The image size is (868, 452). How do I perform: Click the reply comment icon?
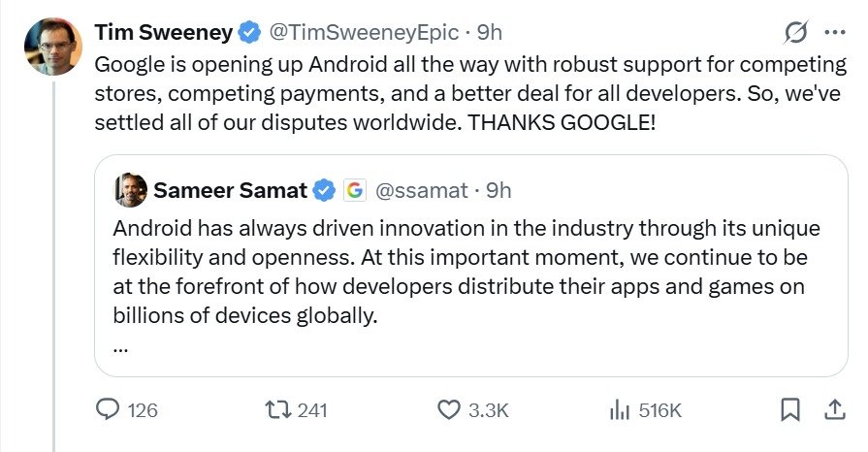click(x=107, y=410)
